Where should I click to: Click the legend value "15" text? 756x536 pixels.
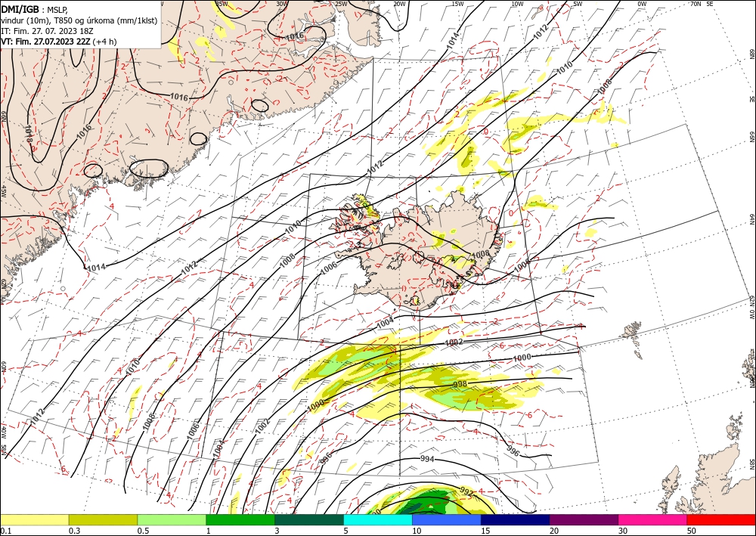pyautogui.click(x=485, y=531)
